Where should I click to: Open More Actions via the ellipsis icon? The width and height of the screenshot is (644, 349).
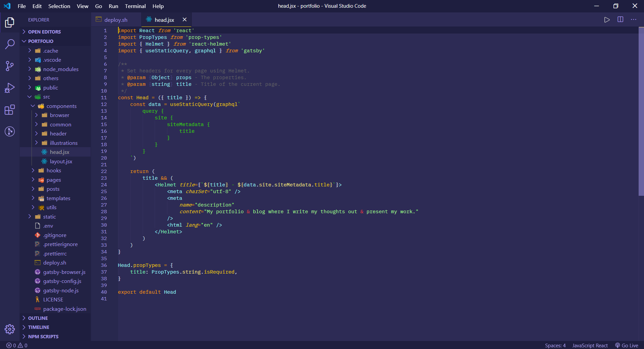click(x=634, y=19)
